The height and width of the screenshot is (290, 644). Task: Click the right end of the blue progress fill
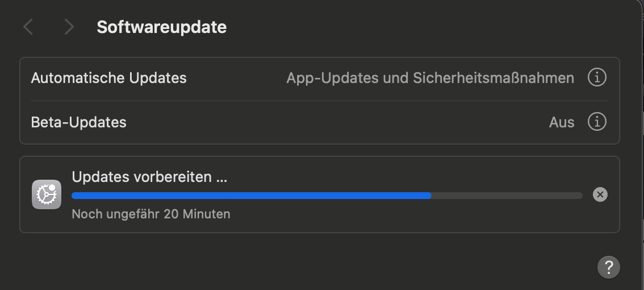429,196
